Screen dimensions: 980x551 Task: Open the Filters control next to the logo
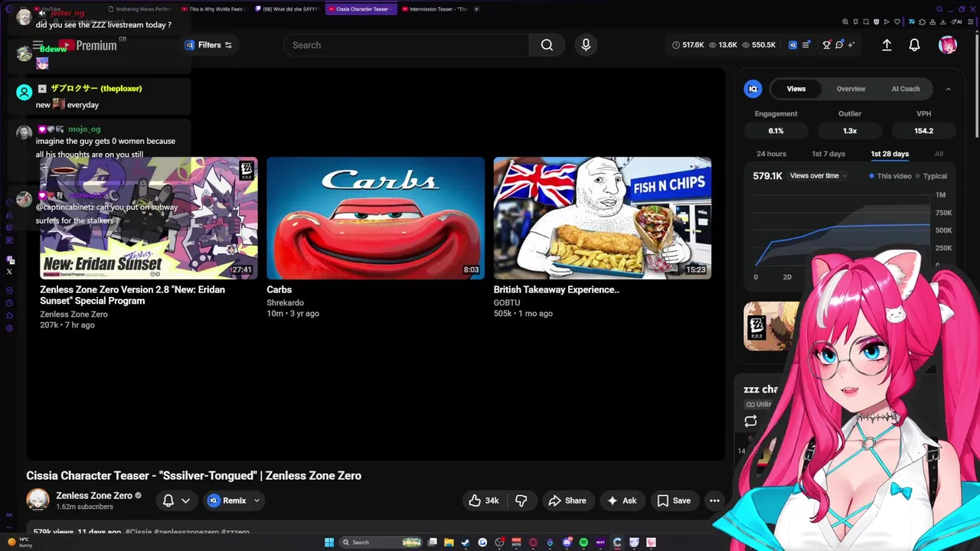pyautogui.click(x=208, y=45)
